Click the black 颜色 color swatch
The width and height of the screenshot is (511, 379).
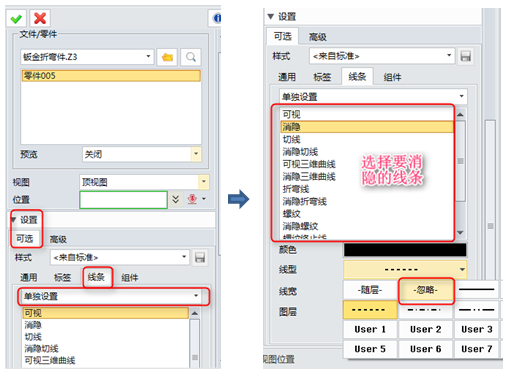405,250
